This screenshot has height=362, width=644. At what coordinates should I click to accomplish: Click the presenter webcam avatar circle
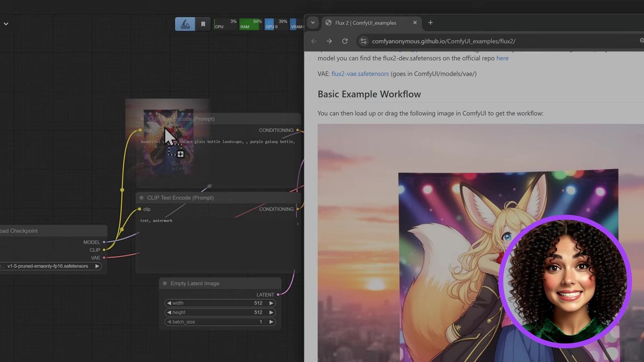565,282
